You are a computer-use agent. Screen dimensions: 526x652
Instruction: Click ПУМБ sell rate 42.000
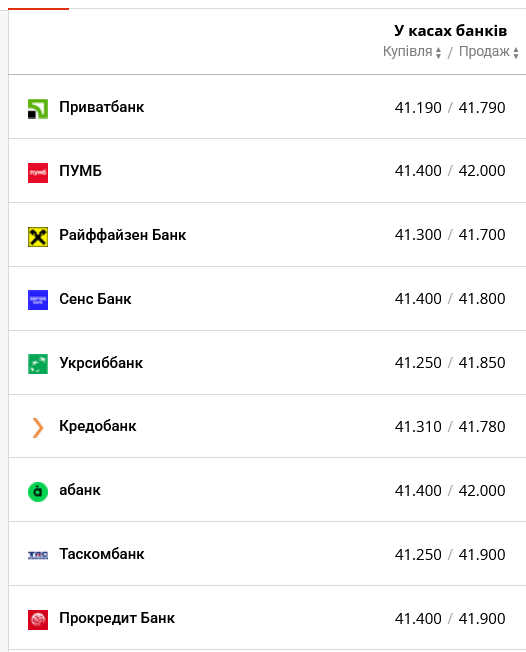tap(482, 171)
